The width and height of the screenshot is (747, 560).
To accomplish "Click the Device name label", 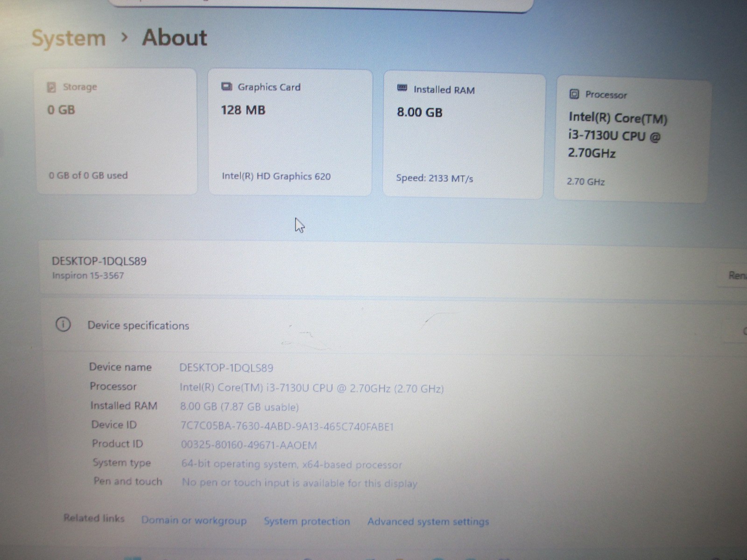I will 120,367.
